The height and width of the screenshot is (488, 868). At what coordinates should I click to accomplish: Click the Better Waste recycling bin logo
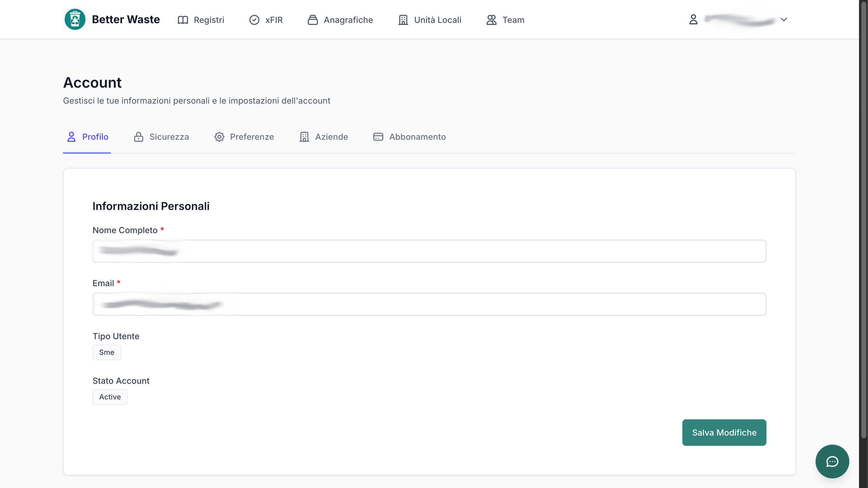click(75, 20)
